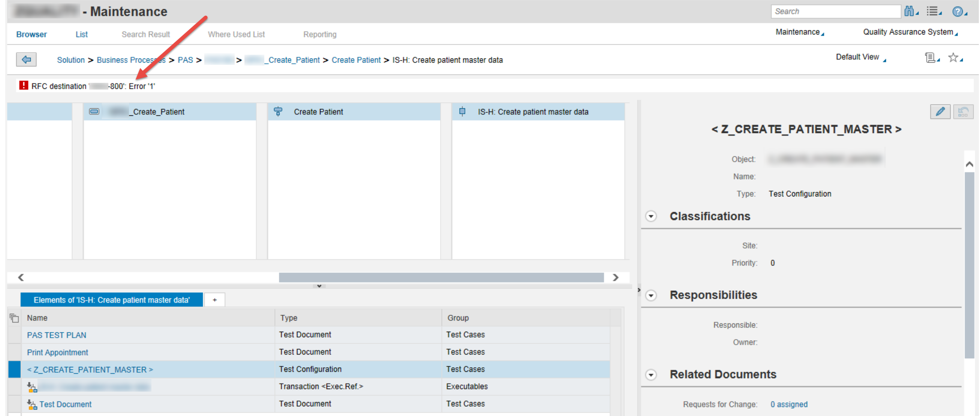The width and height of the screenshot is (980, 416).
Task: Select row marker for Print Appointment
Action: [15, 352]
